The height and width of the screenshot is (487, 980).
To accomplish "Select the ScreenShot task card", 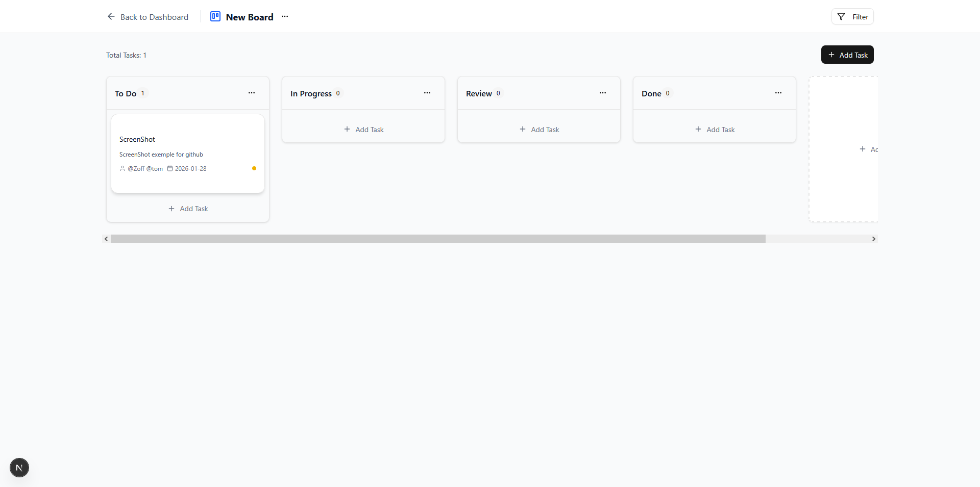I will 187,153.
